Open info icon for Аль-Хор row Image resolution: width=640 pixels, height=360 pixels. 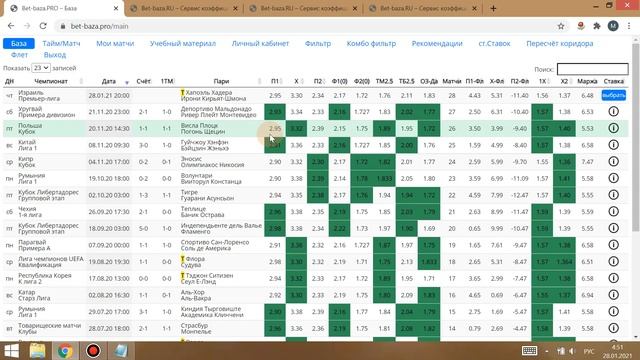click(613, 295)
